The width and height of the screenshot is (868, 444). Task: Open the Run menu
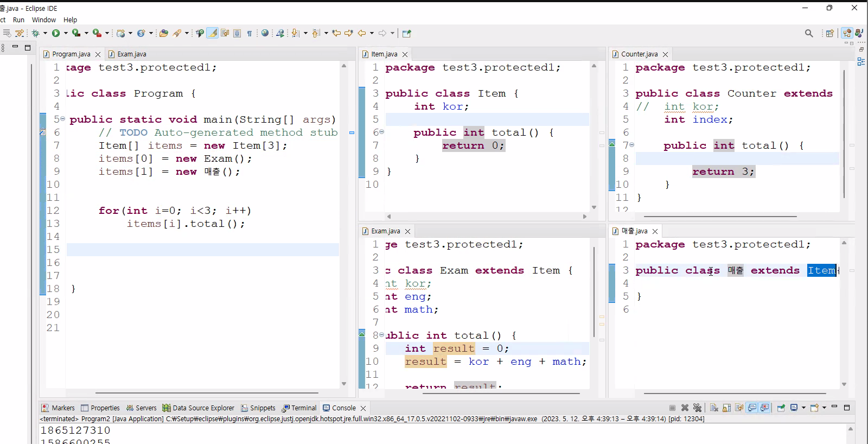coord(18,20)
